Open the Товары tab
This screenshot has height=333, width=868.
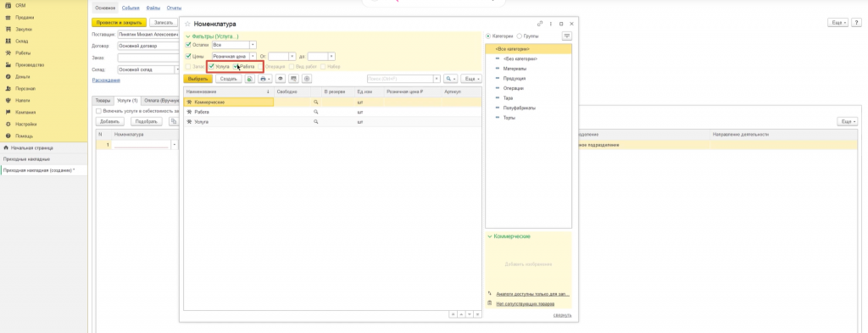[x=103, y=101]
